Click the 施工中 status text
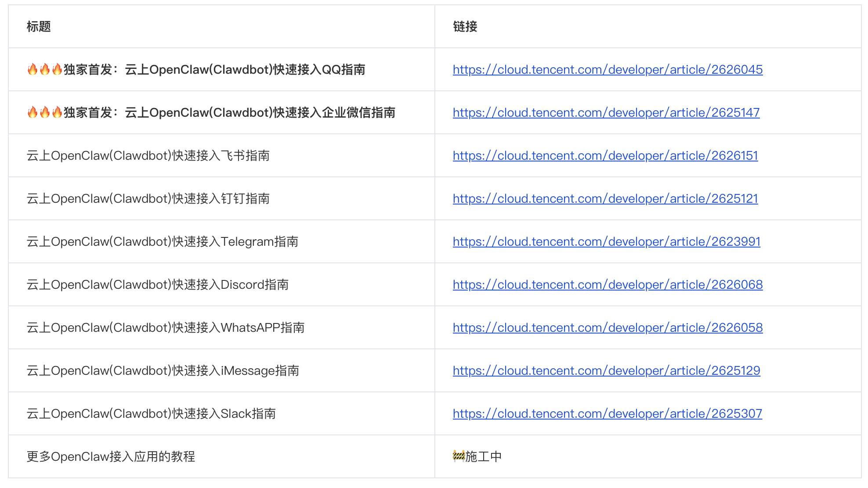This screenshot has height=488, width=868. click(x=483, y=457)
